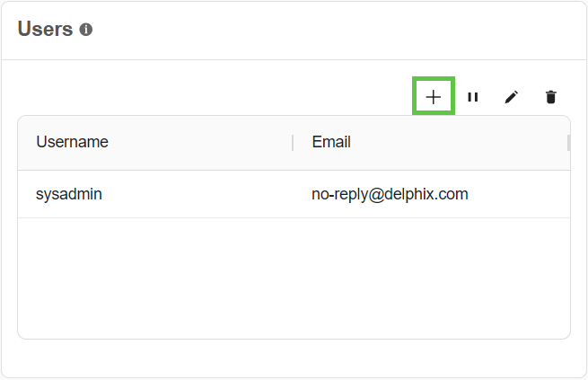Image resolution: width=588 pixels, height=380 pixels.
Task: Click blank header space right of Username label
Action: [x=197, y=142]
